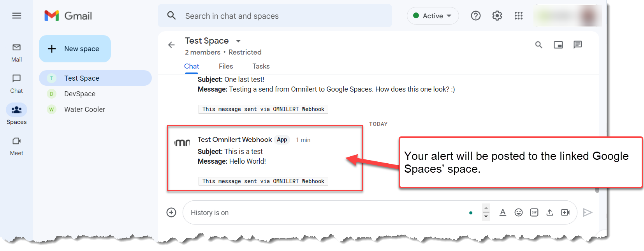
Task: Search within the Test Space conversation
Action: pyautogui.click(x=538, y=45)
